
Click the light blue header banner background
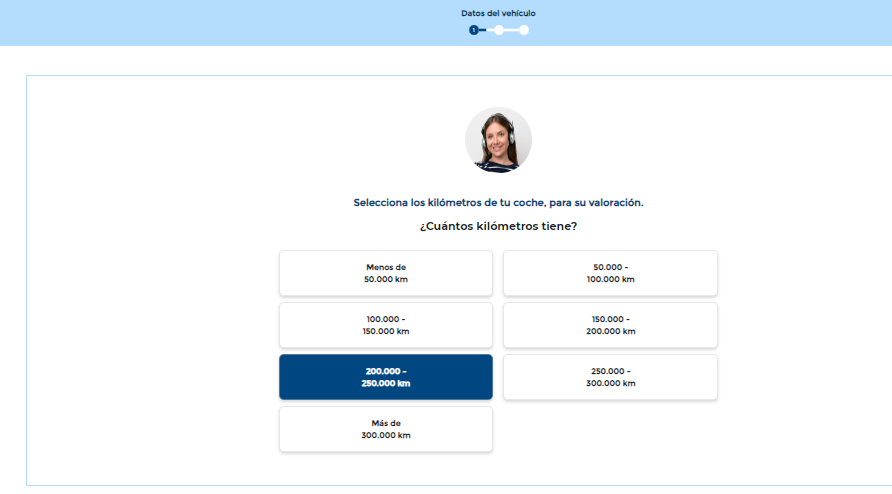pos(200,22)
